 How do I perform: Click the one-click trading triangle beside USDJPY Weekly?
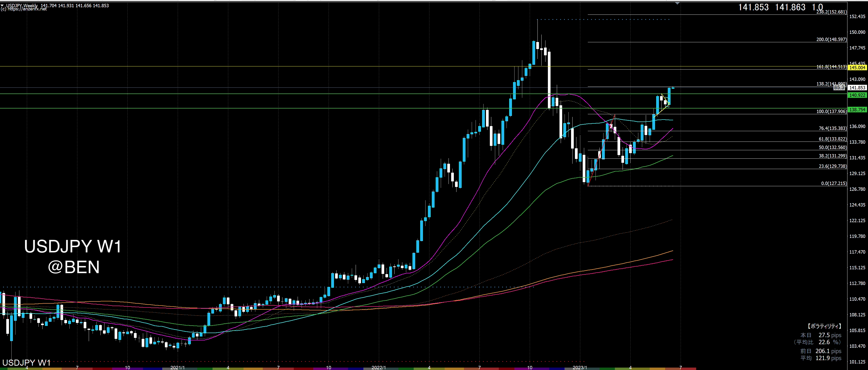click(2, 5)
